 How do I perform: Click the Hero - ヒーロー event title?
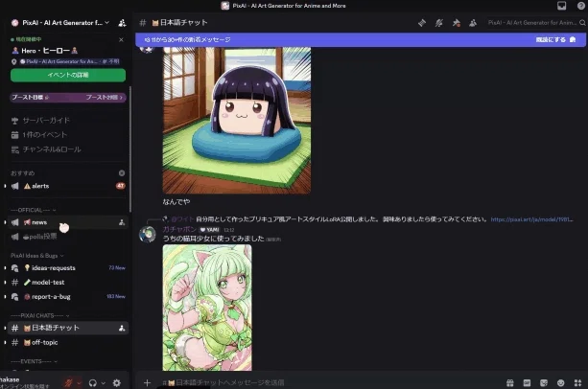tap(45, 51)
